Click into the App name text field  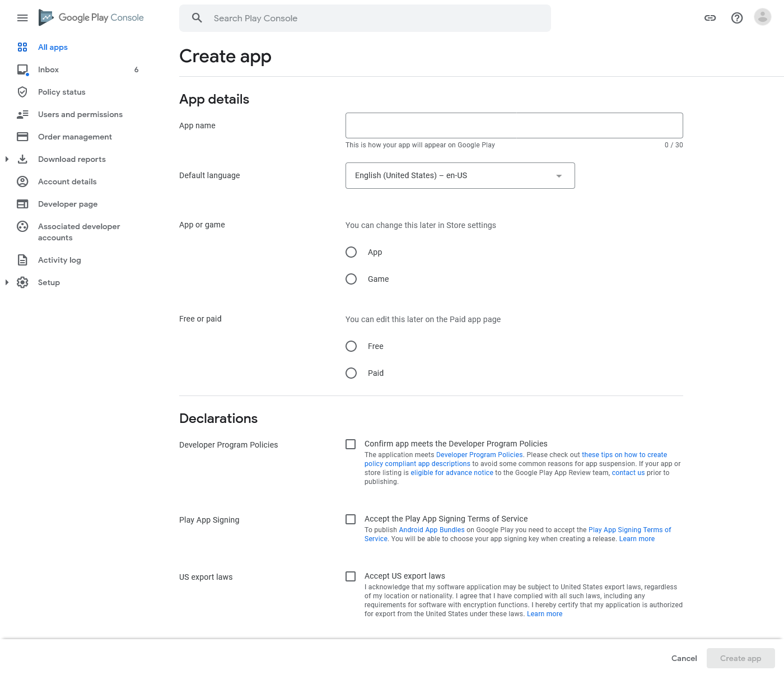[514, 125]
